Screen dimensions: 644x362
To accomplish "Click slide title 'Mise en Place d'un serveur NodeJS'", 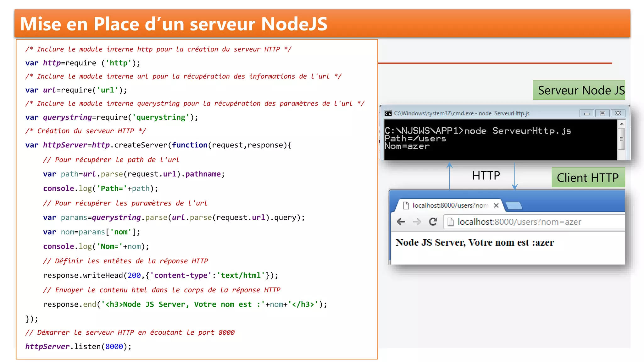I will click(x=174, y=24).
